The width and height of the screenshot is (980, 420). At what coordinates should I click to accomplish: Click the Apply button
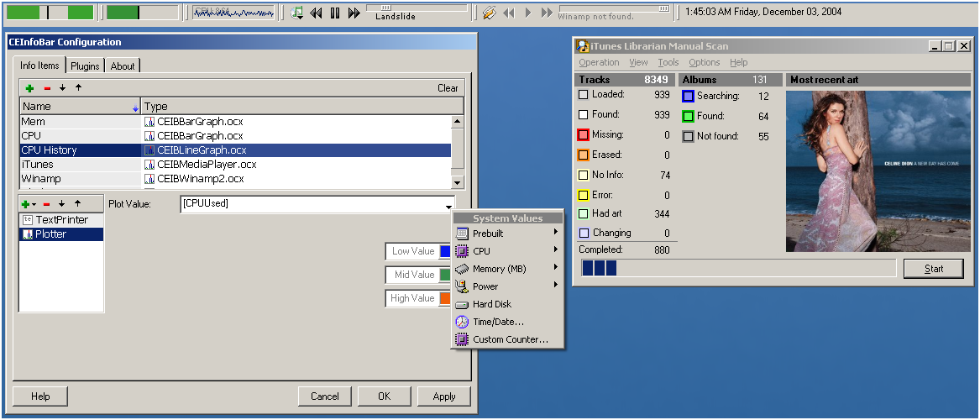[x=444, y=396]
